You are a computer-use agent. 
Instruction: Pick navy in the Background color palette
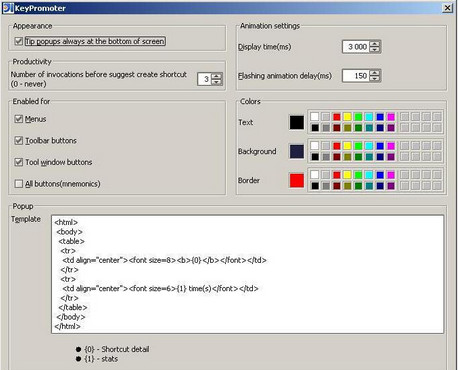coord(380,157)
